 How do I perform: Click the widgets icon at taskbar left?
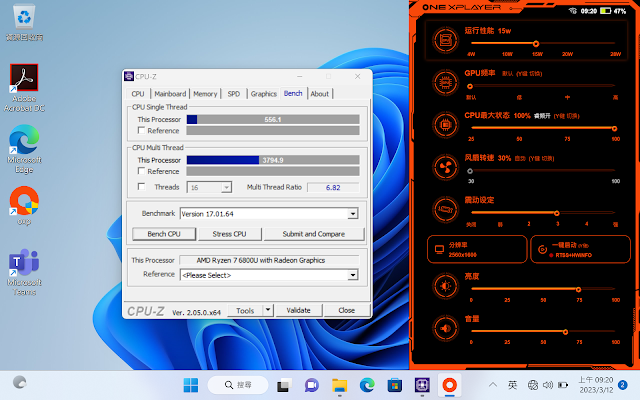pos(19,382)
